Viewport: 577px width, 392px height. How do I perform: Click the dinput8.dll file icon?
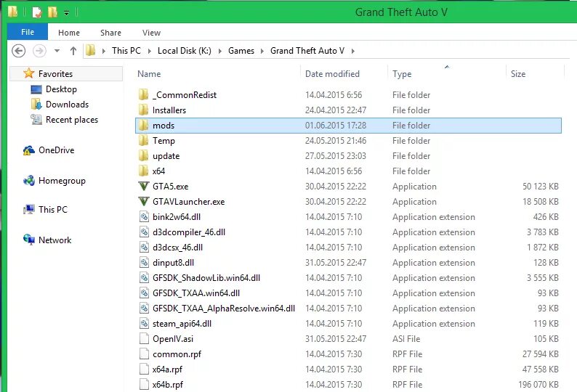click(144, 263)
